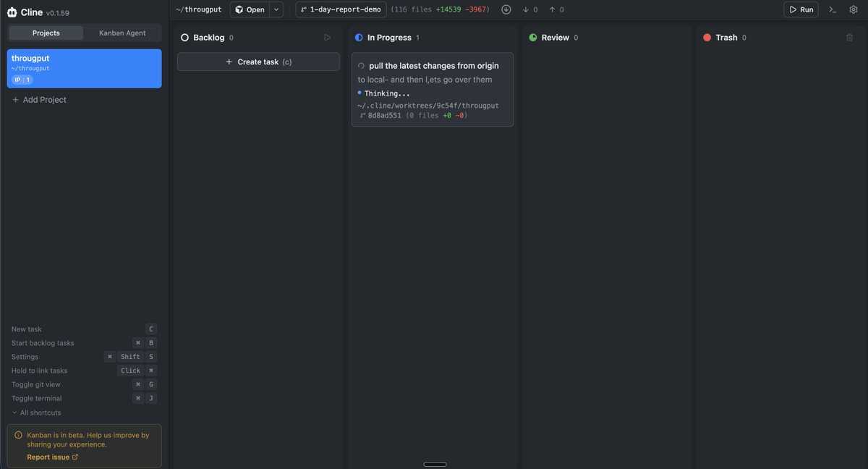Click the Toggle git view shortcut row

[84, 384]
